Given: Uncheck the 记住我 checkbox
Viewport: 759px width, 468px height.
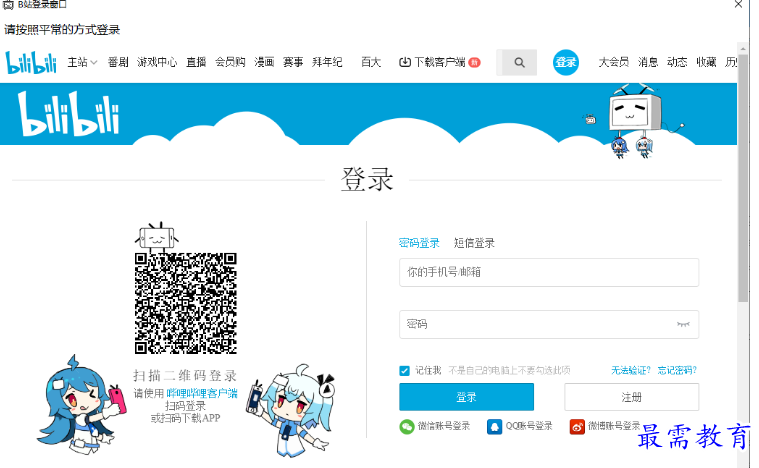Looking at the screenshot, I should [405, 371].
